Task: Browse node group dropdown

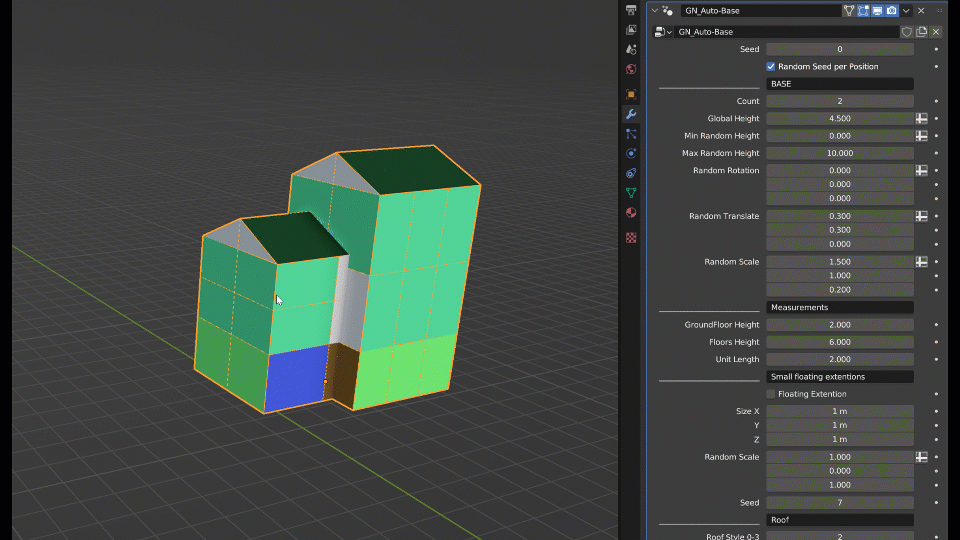Action: (x=663, y=32)
